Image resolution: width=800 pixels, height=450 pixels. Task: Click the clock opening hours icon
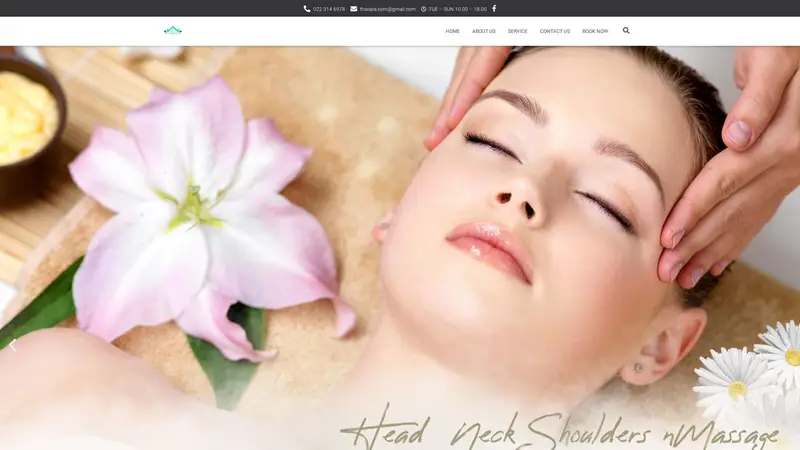click(423, 9)
